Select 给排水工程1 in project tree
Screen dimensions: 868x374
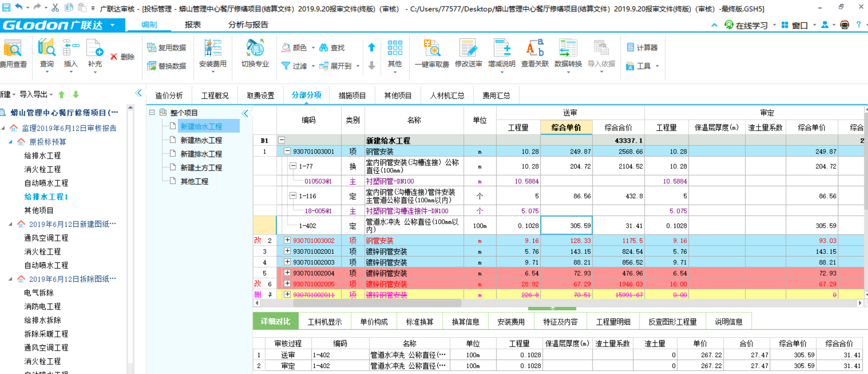click(46, 197)
